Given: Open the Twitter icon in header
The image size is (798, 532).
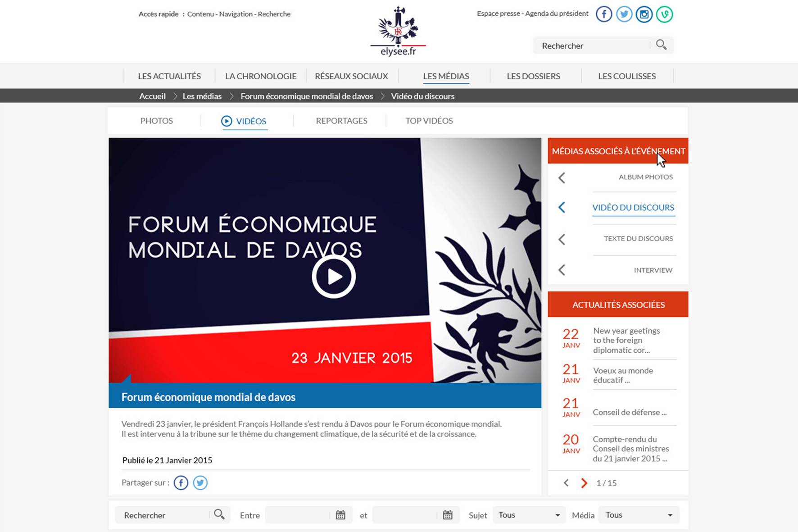Looking at the screenshot, I should [x=624, y=14].
